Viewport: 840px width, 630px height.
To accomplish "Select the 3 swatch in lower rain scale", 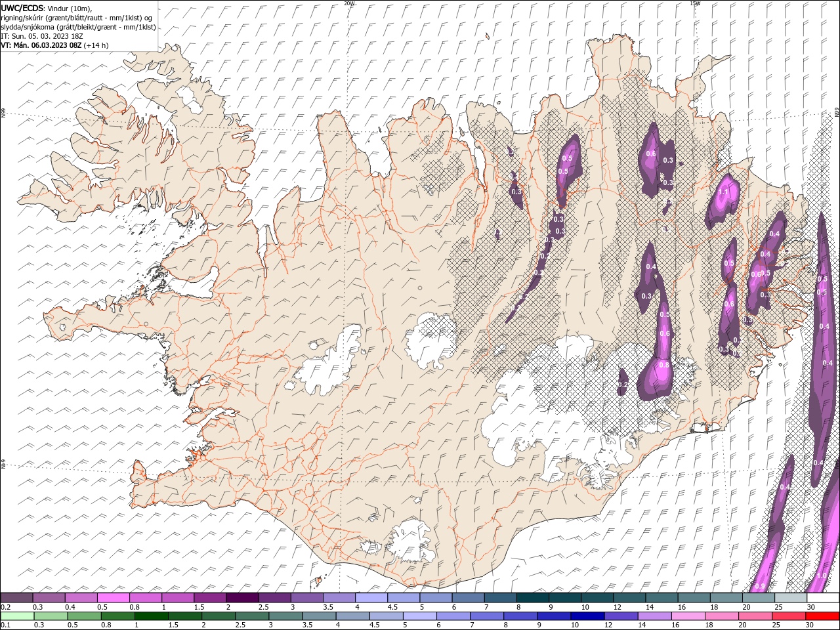I will (x=285, y=616).
